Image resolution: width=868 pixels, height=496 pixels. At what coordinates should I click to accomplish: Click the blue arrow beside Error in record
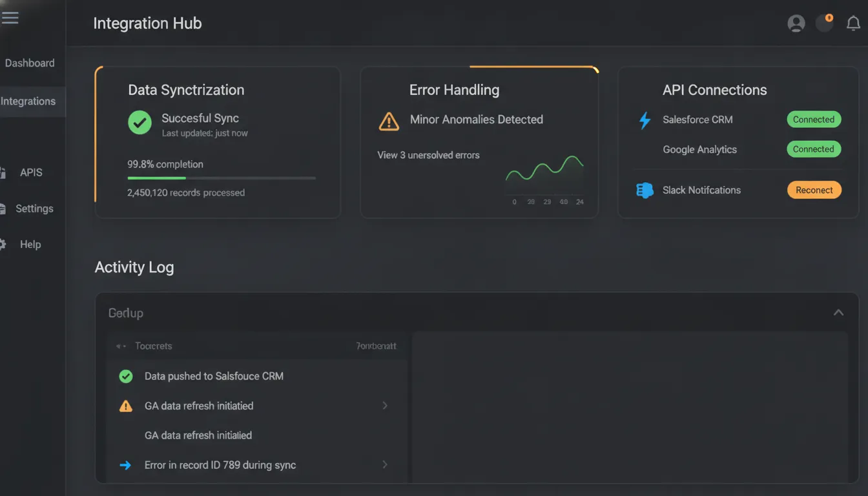125,465
